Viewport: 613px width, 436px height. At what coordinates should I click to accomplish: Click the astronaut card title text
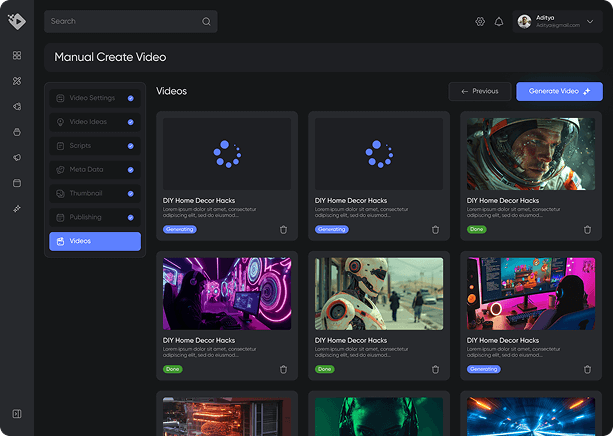tap(503, 201)
